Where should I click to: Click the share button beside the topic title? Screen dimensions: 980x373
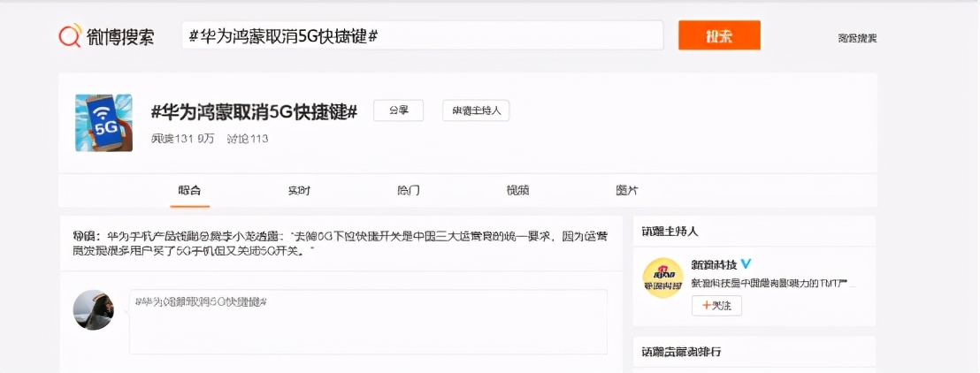point(399,110)
